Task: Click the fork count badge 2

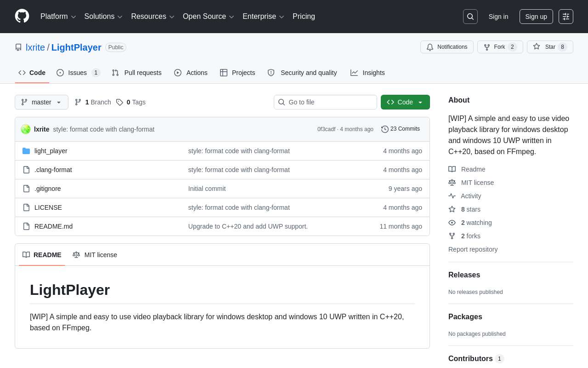Action: tap(512, 47)
